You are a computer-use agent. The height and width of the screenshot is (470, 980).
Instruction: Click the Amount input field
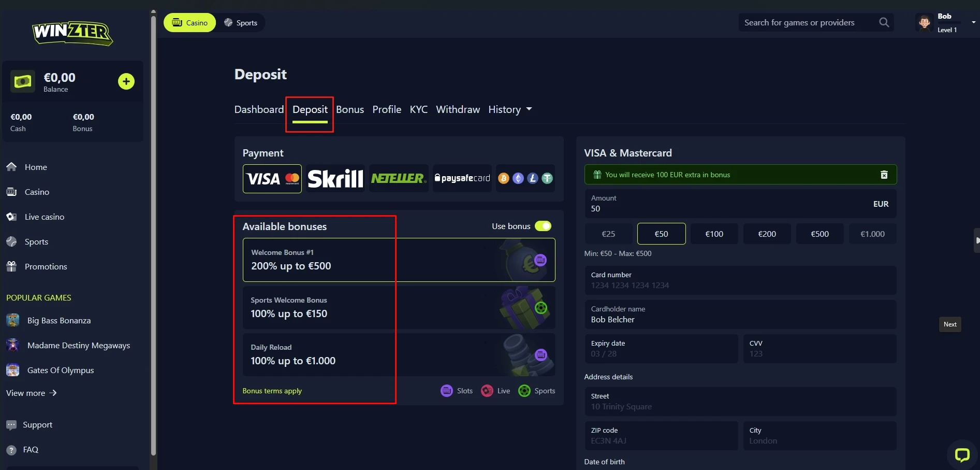pyautogui.click(x=740, y=204)
